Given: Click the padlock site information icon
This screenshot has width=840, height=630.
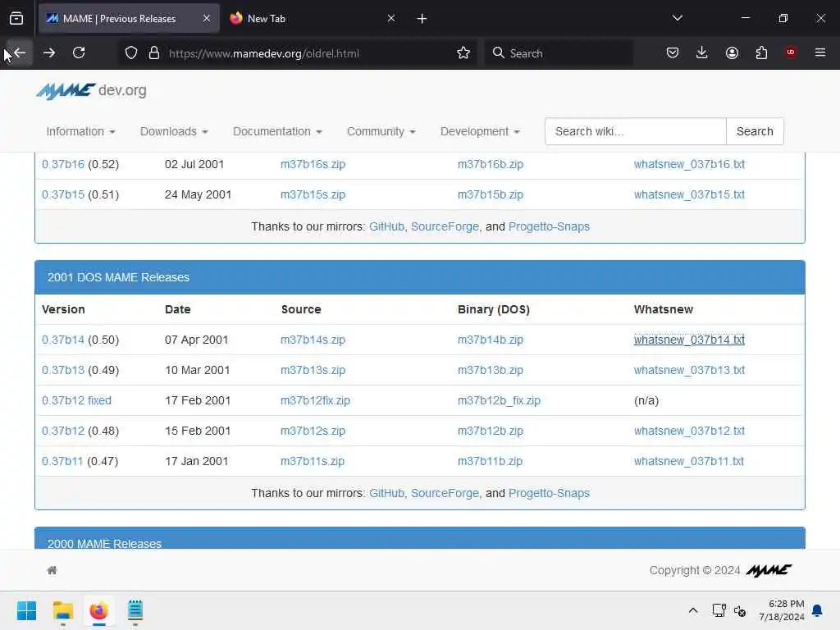Looking at the screenshot, I should 154,53.
